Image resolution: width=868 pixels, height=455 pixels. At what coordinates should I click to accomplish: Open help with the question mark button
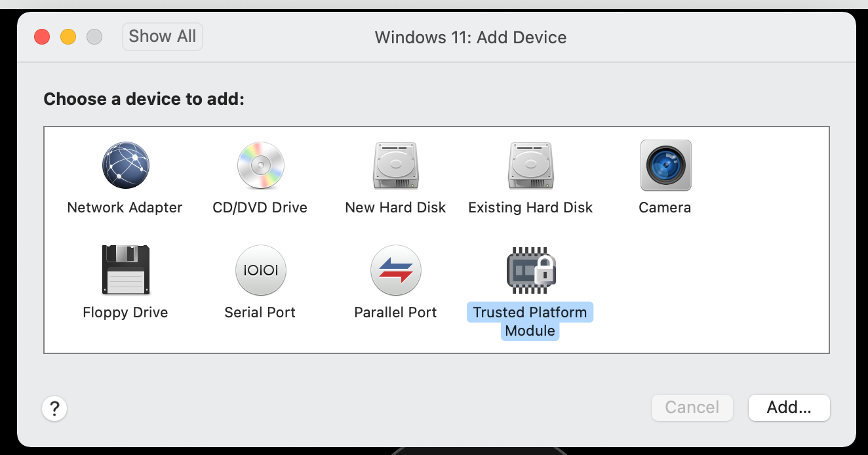tap(54, 409)
